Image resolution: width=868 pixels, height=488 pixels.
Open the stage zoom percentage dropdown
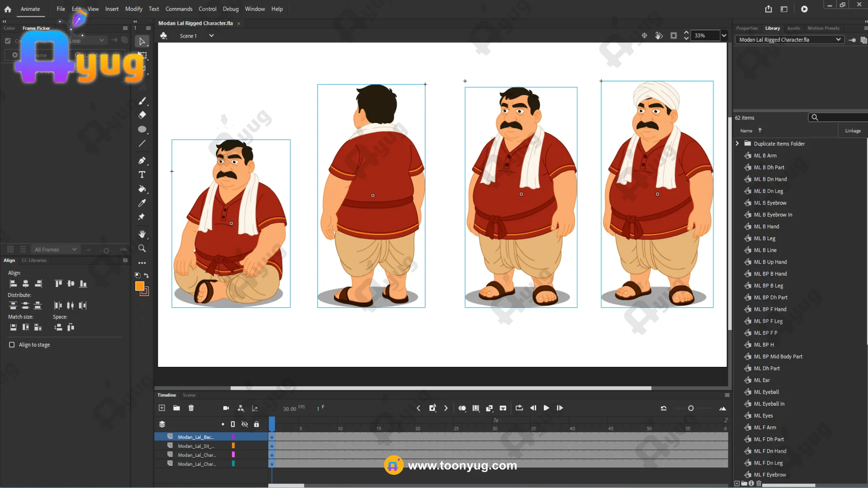(724, 36)
